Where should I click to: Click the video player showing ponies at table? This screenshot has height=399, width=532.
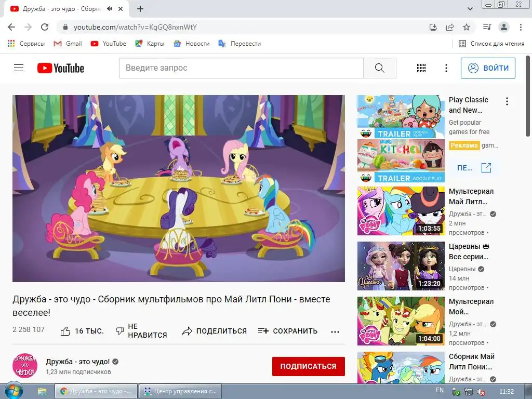[179, 188]
